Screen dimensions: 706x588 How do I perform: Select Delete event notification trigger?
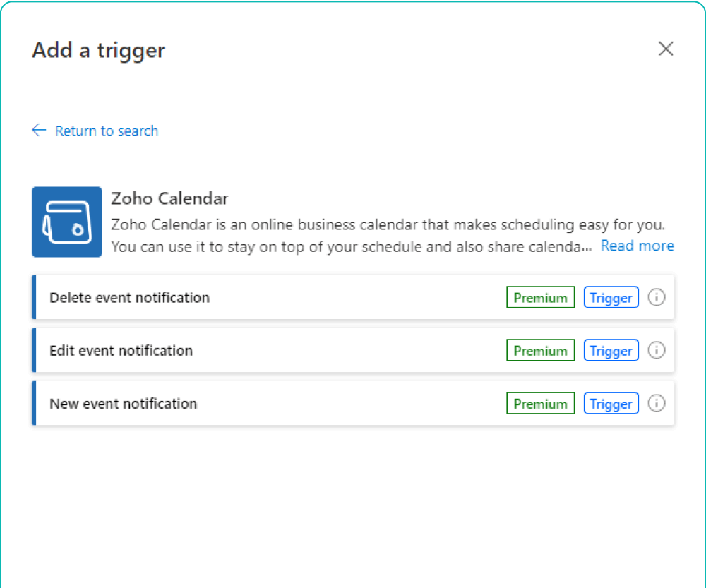tap(353, 297)
